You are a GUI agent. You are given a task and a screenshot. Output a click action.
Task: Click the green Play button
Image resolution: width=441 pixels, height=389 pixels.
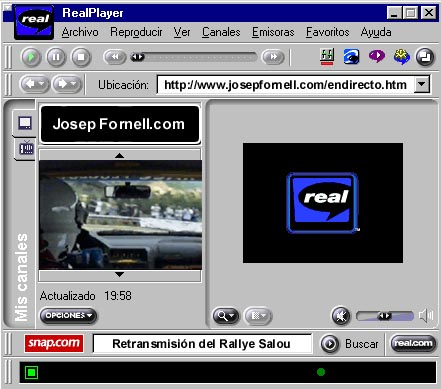31,57
